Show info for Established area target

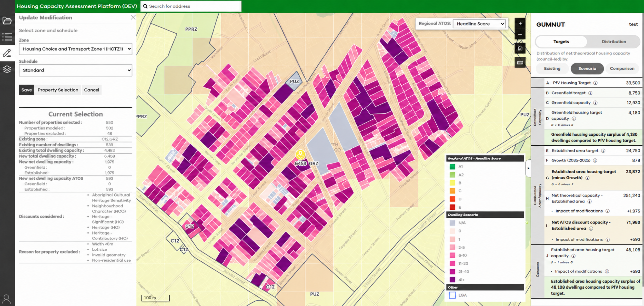click(603, 151)
